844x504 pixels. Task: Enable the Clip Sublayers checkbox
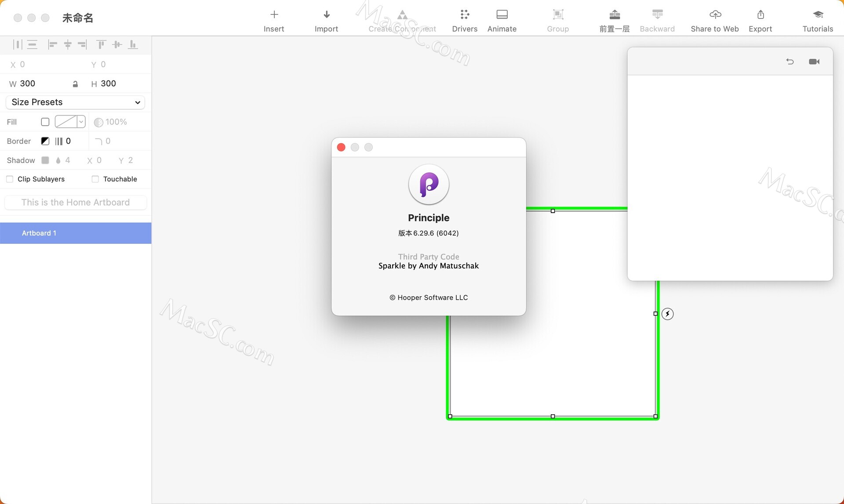coord(10,179)
